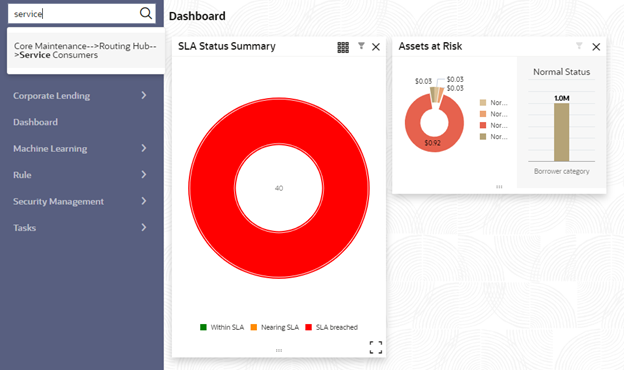Click the Assets at Risk bottom grip handle
This screenshot has width=624, height=370.
(x=499, y=187)
